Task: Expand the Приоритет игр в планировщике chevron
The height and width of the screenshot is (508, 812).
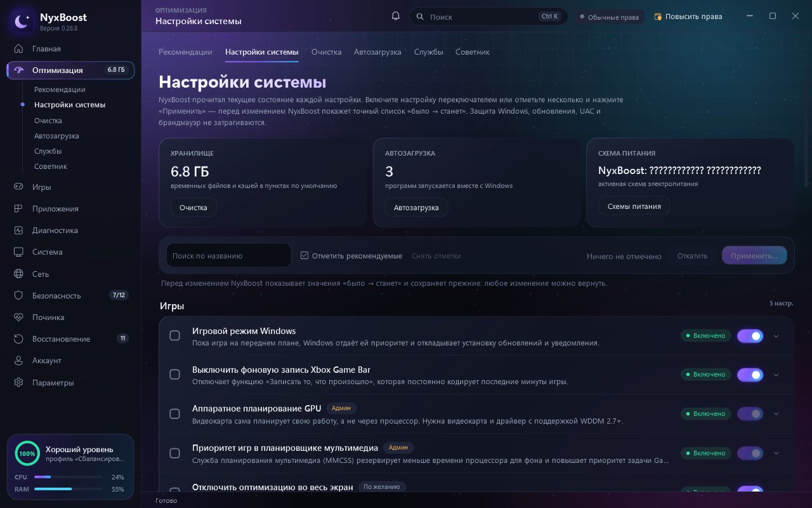Action: pyautogui.click(x=776, y=453)
